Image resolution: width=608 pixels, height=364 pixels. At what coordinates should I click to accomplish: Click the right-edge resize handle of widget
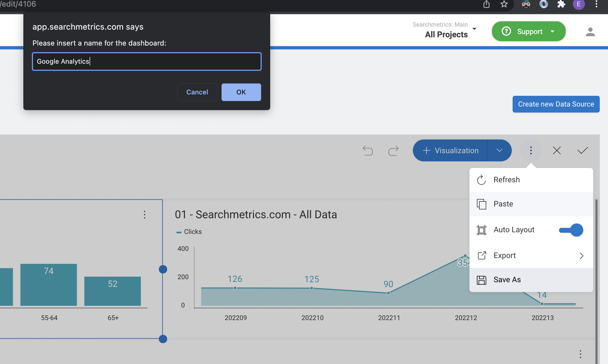[163, 269]
